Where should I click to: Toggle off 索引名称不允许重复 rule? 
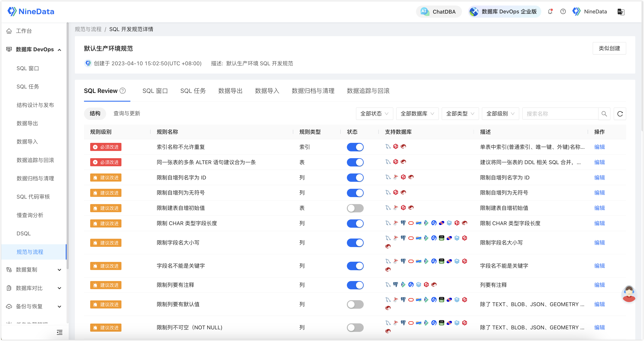(355, 147)
